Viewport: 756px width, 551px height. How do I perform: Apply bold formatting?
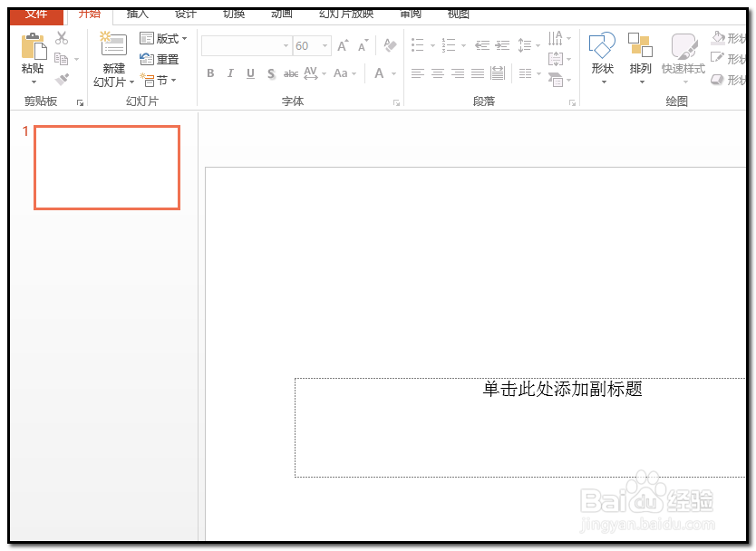pyautogui.click(x=209, y=73)
